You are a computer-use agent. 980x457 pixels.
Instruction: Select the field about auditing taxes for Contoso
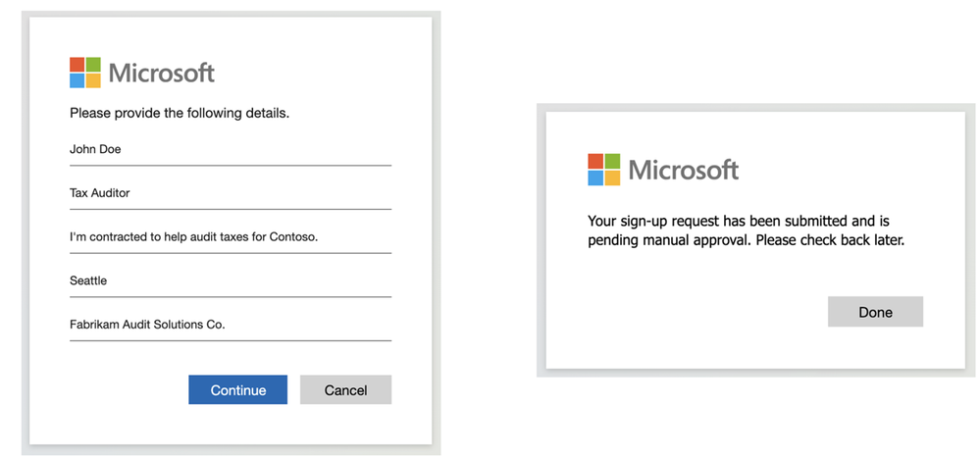230,237
